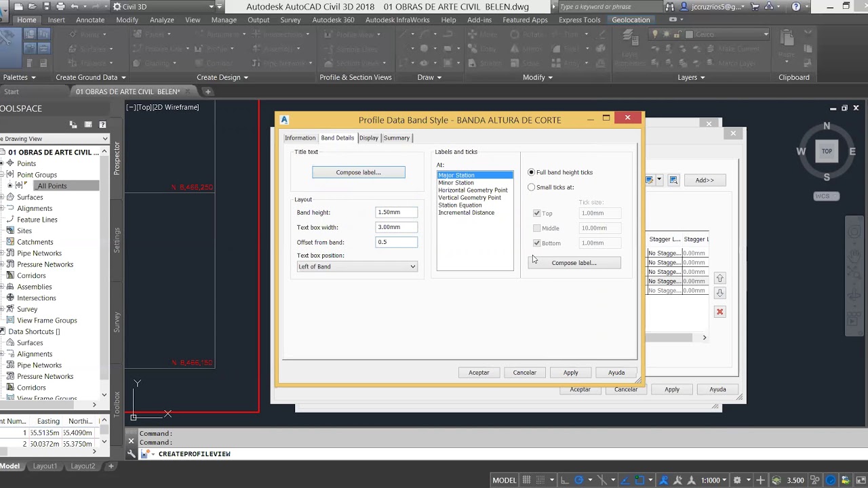Click the full navigation wheel icon
The height and width of the screenshot is (488, 868).
[854, 232]
